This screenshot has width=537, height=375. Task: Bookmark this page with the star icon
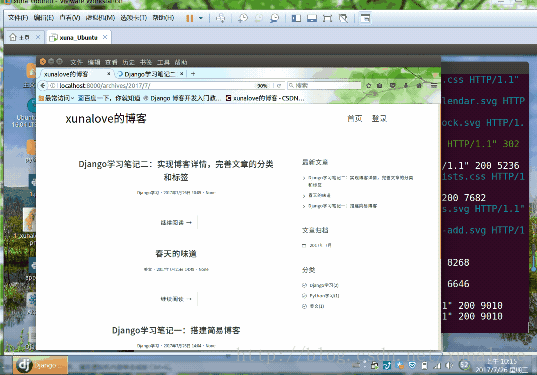click(x=369, y=85)
